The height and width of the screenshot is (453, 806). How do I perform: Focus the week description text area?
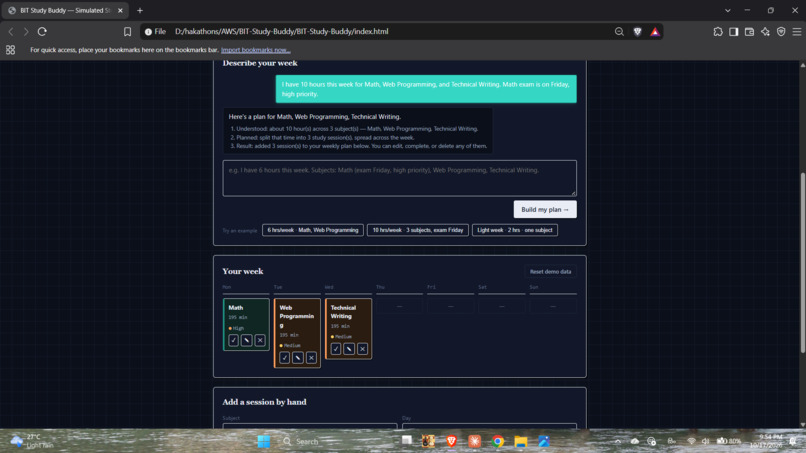[x=399, y=178]
